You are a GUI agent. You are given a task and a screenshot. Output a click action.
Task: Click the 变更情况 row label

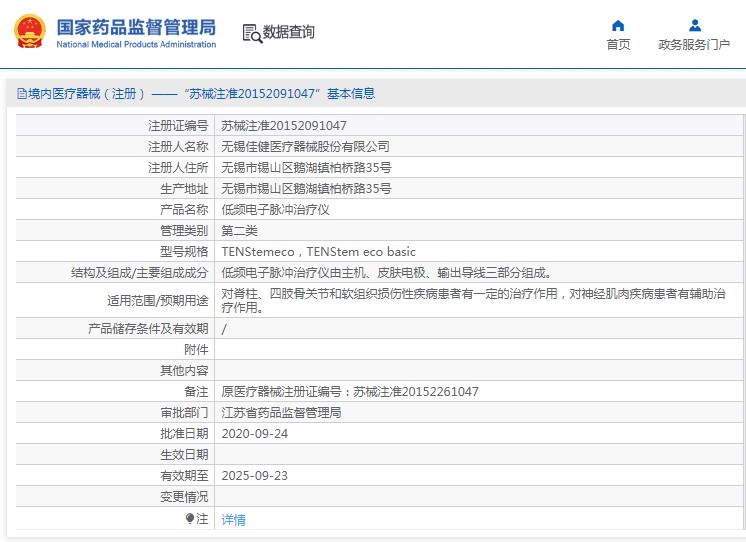[x=184, y=496]
